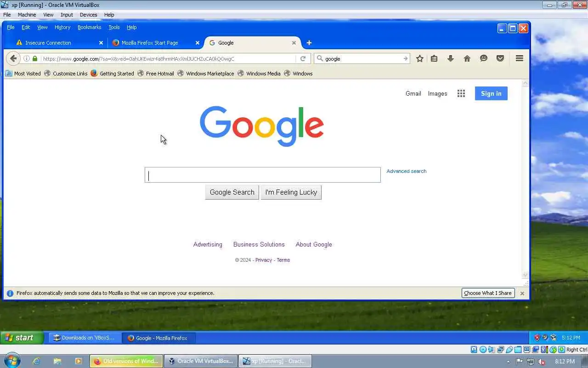Open About Google link
The height and width of the screenshot is (368, 588).
[x=314, y=244]
